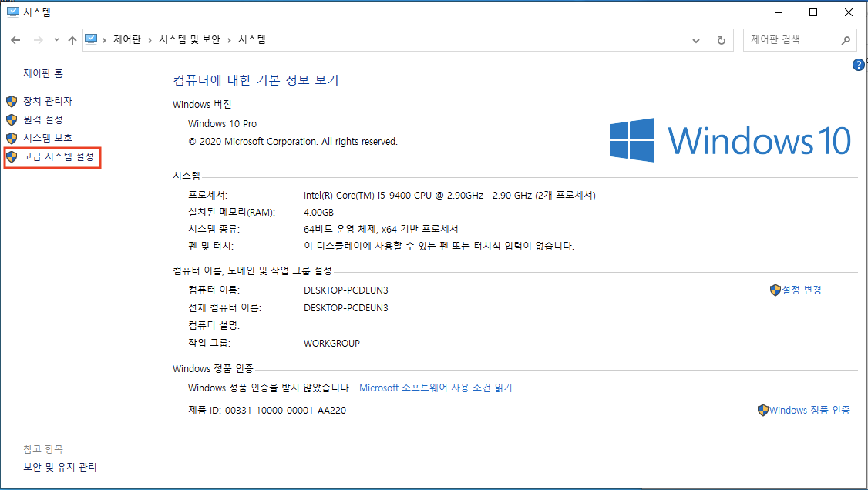
Task: Select 시스템 및 보안 breadcrumb
Action: click(x=190, y=40)
